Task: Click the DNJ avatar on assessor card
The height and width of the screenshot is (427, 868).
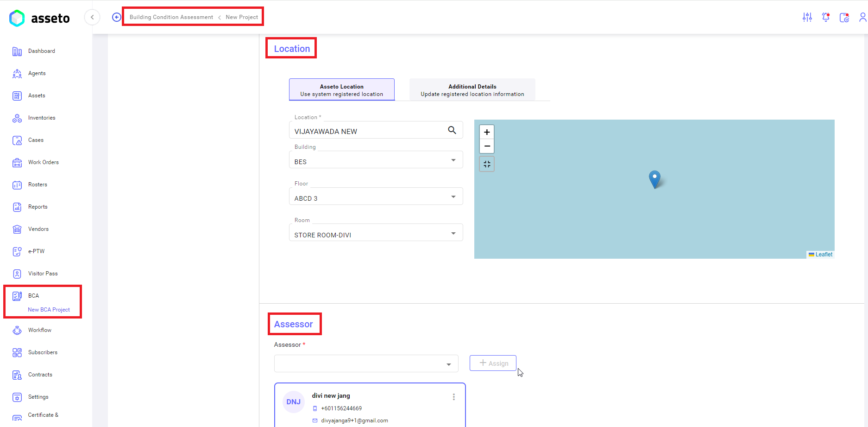Action: pos(293,402)
